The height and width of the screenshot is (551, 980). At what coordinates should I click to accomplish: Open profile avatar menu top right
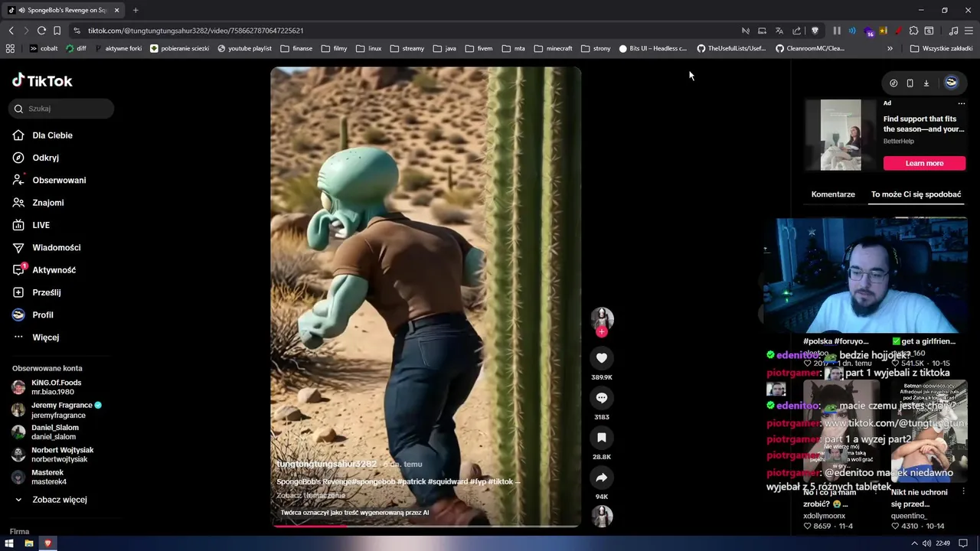pos(951,83)
